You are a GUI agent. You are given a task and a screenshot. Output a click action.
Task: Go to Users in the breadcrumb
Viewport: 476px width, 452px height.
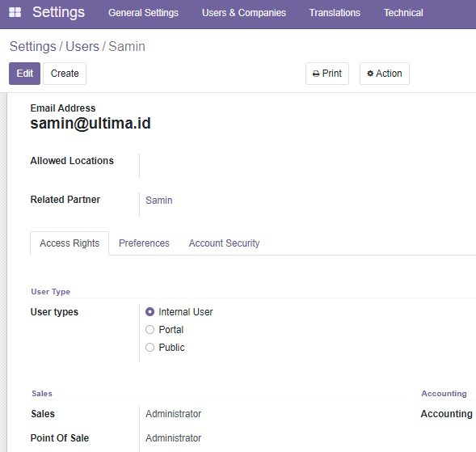coord(82,46)
